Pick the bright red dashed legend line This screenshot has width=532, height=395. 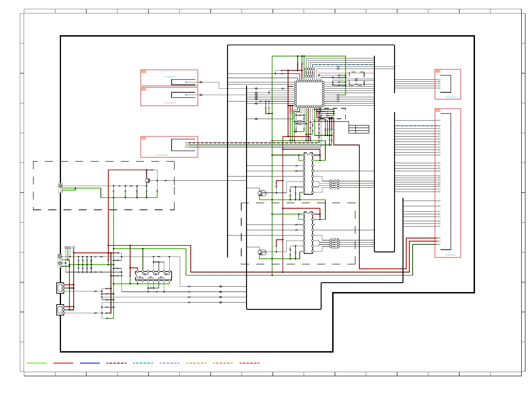pyautogui.click(x=250, y=363)
